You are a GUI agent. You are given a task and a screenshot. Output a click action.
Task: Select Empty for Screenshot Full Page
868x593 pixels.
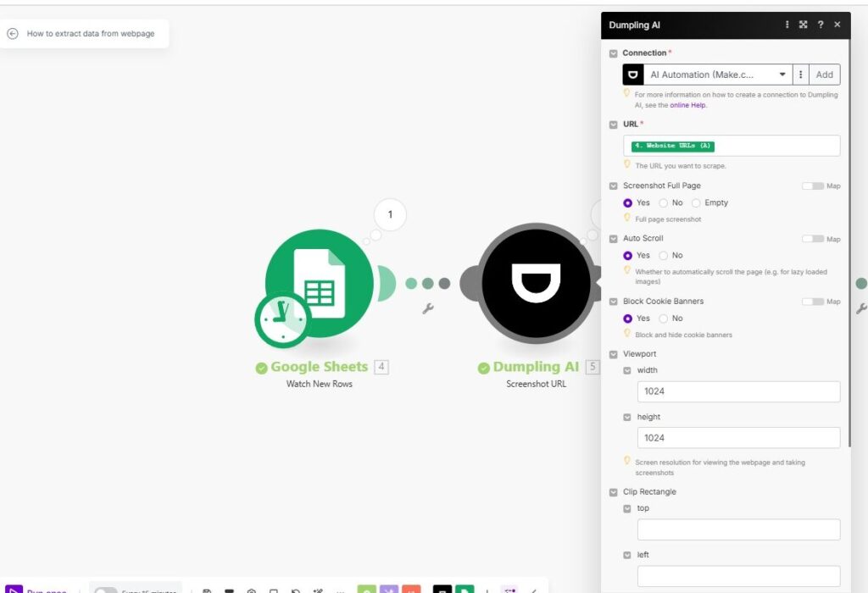697,203
